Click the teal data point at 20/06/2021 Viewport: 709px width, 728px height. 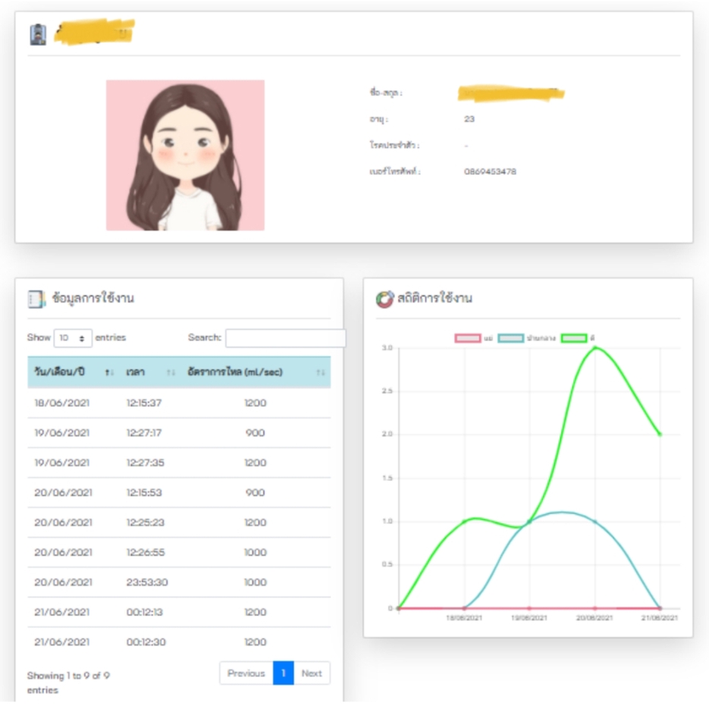click(x=594, y=522)
